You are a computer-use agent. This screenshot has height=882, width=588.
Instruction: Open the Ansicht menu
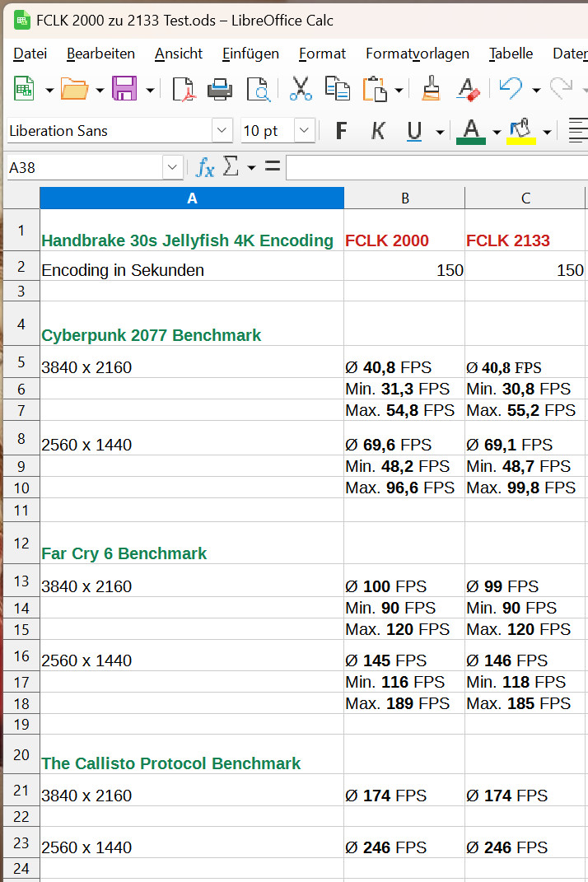[x=179, y=54]
